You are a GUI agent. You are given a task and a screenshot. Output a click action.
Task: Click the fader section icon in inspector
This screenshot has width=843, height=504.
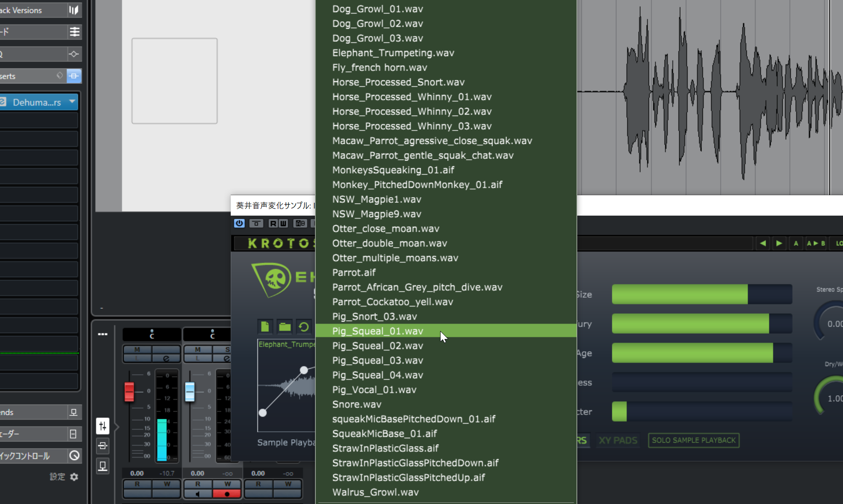[x=74, y=434]
